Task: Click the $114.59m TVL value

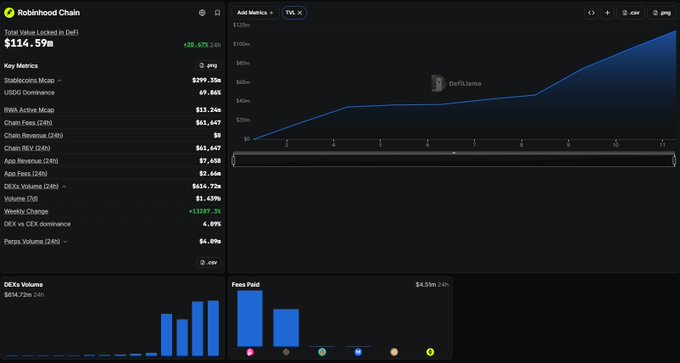Action: tap(29, 43)
